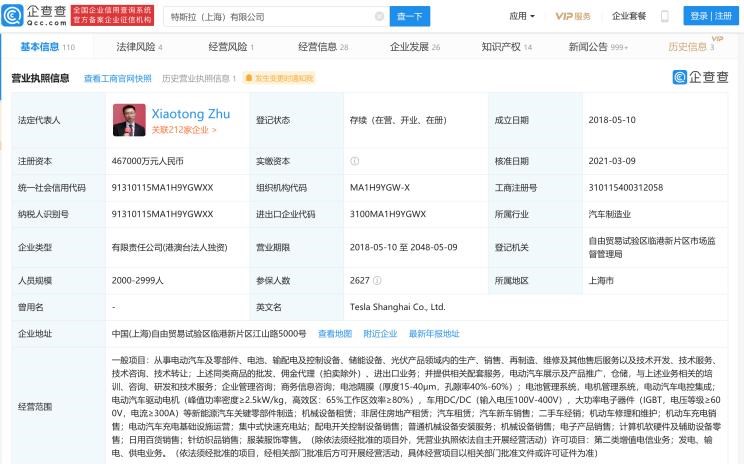Open the 应用 dropdown menu
744x464 pixels.
522,16
